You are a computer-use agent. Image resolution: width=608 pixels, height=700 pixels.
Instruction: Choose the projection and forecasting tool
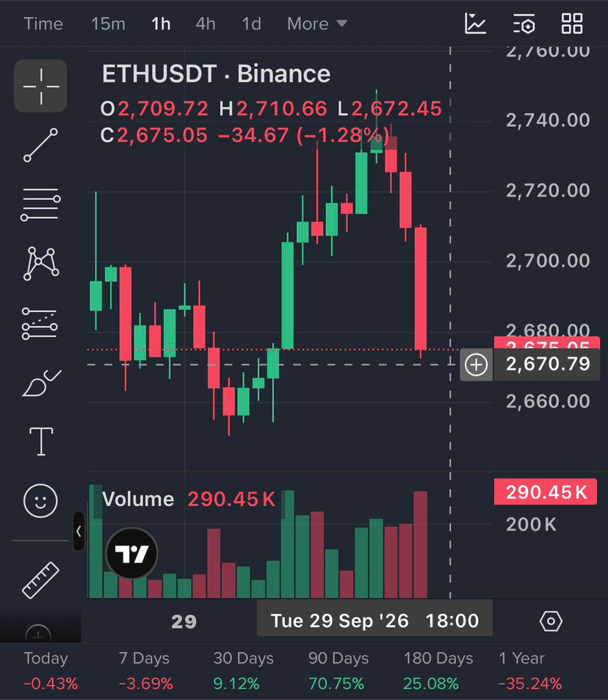click(40, 324)
